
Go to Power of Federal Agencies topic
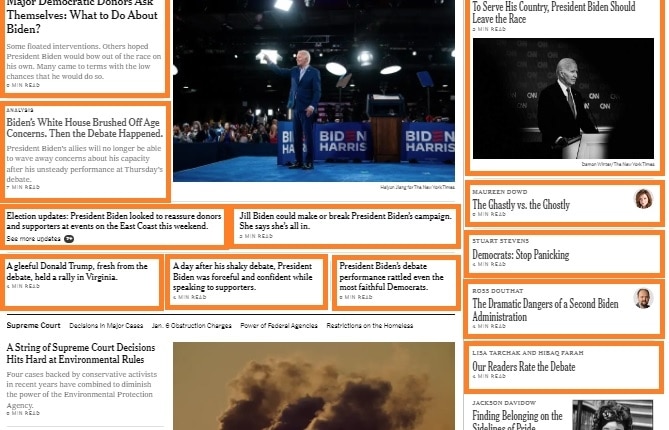click(x=278, y=326)
